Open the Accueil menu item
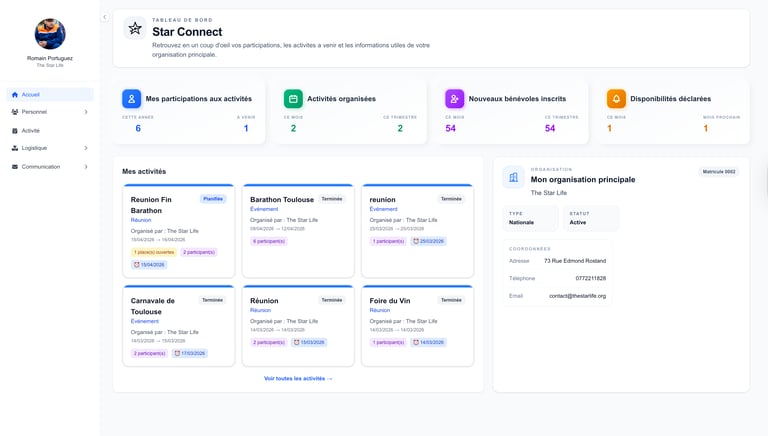The height and width of the screenshot is (436, 768). [49, 95]
